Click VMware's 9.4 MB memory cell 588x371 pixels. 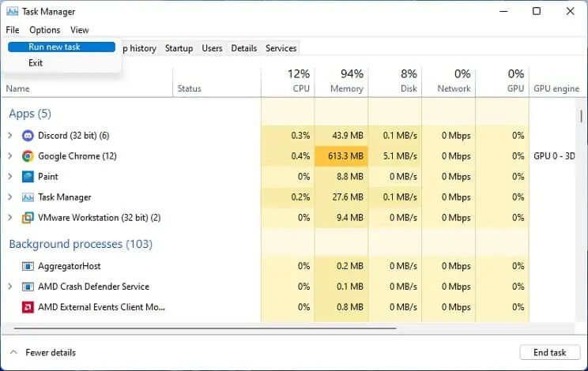point(341,218)
